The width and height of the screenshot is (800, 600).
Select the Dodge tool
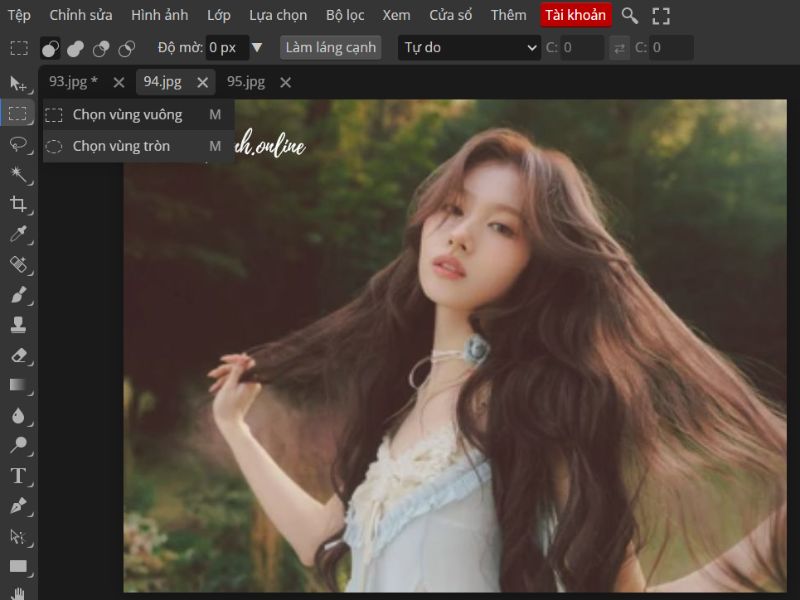pos(18,445)
